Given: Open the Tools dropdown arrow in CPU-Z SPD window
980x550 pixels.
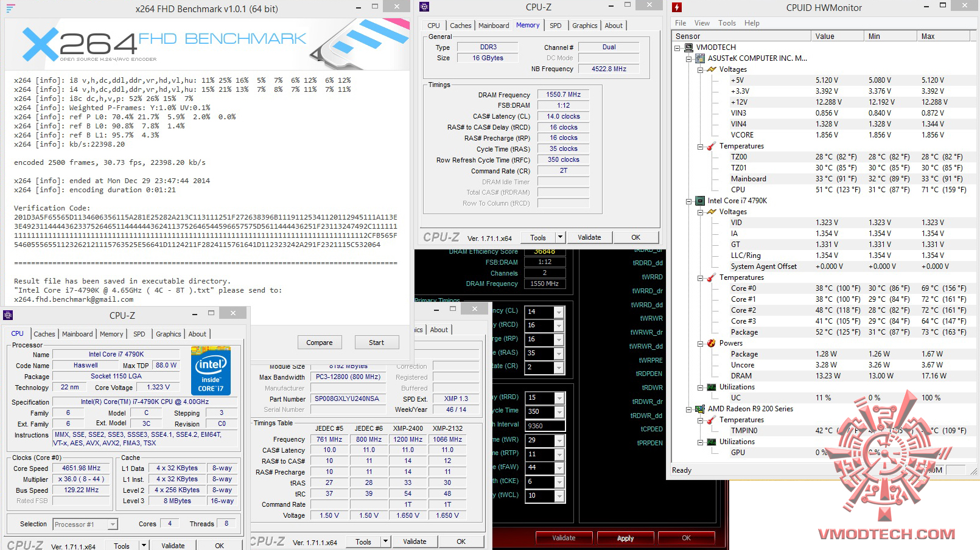Looking at the screenshot, I should pyautogui.click(x=386, y=541).
